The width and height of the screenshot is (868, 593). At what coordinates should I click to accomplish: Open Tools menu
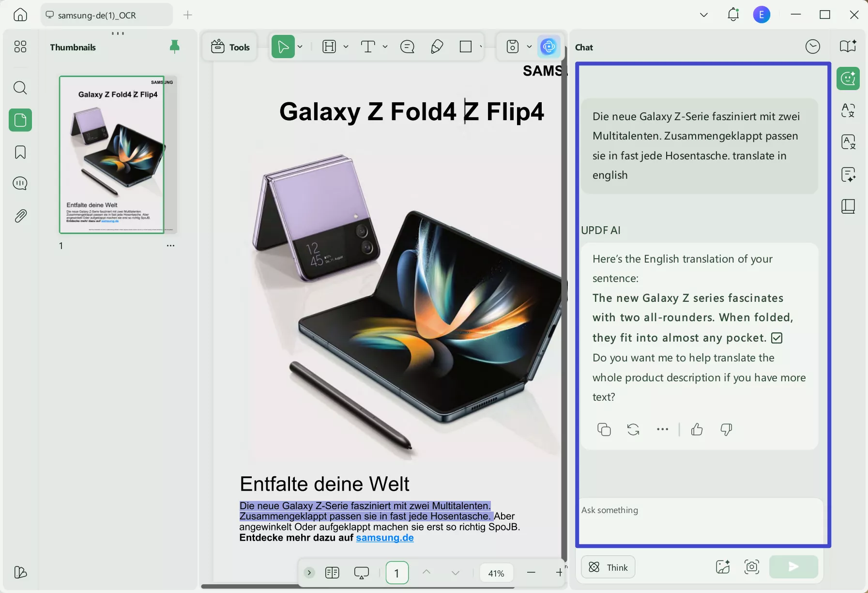[230, 47]
